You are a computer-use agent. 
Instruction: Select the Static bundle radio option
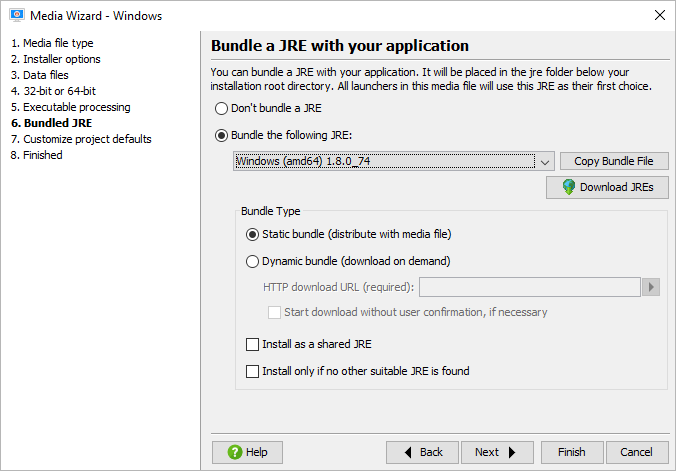(x=252, y=234)
